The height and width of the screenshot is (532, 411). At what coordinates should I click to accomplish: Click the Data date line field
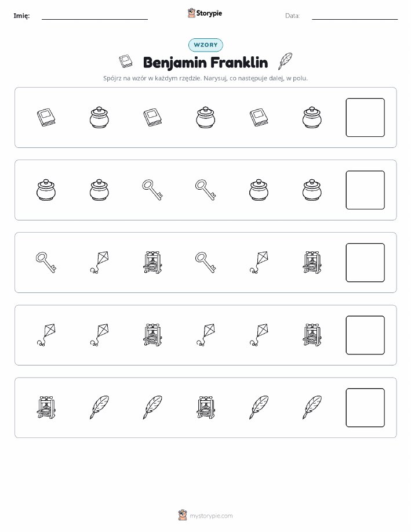(355, 16)
